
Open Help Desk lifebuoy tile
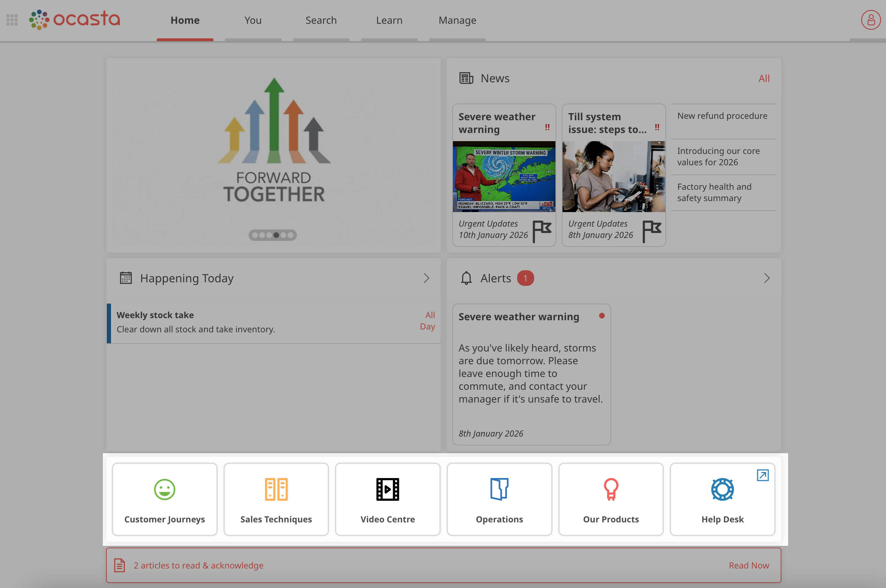(722, 499)
